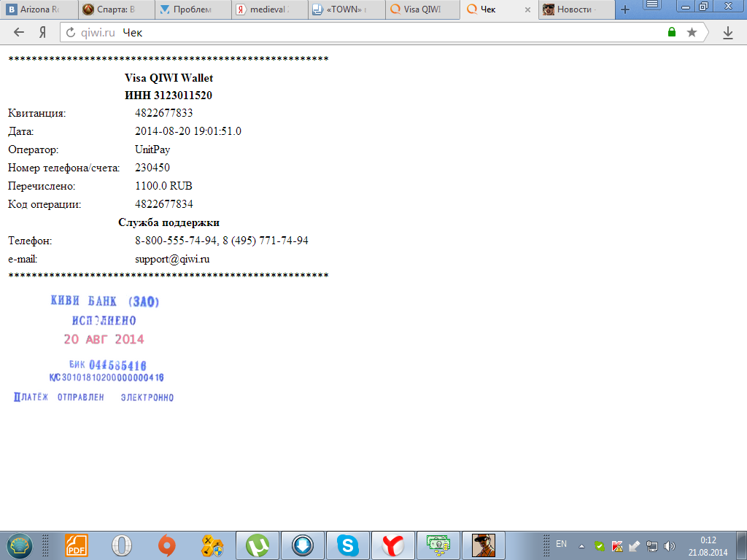The width and height of the screenshot is (747, 560).
Task: Open the green shield tray icon
Action: tap(600, 546)
